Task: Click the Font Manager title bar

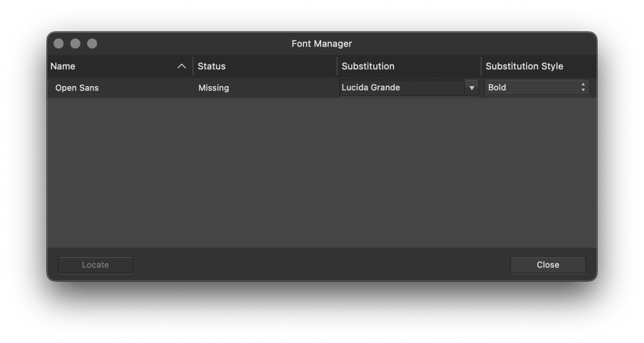Action: point(322,43)
